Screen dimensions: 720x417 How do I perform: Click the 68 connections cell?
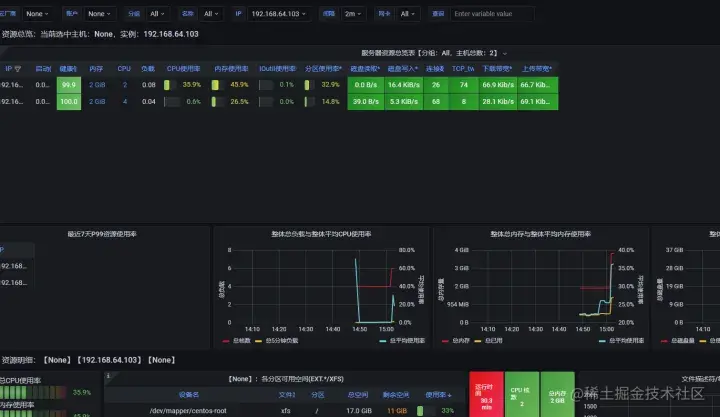pos(436,101)
